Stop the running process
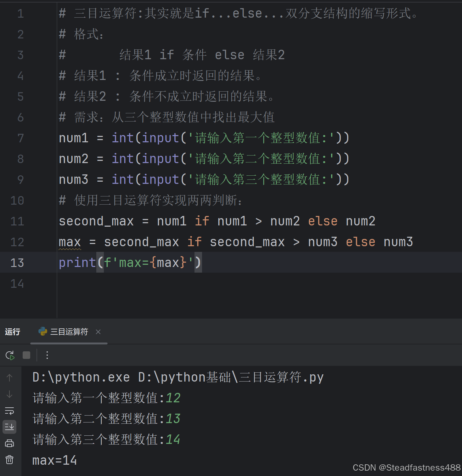The width and height of the screenshot is (462, 476). tap(26, 355)
